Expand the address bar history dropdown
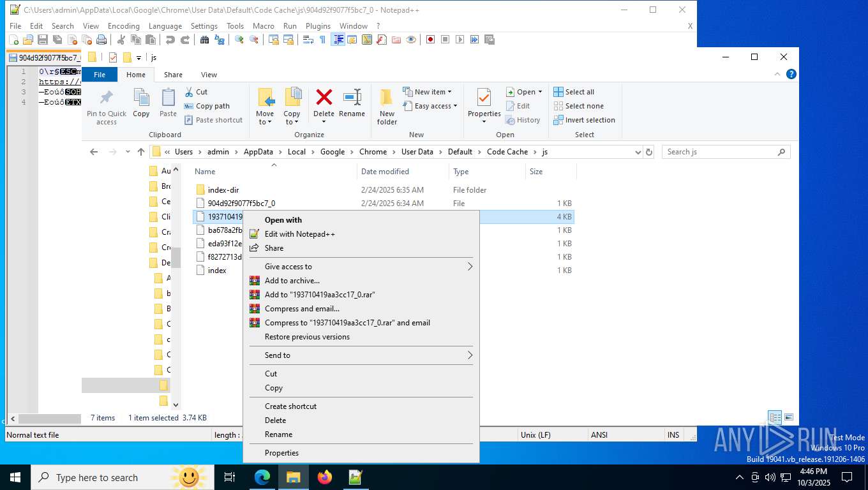 click(x=638, y=152)
